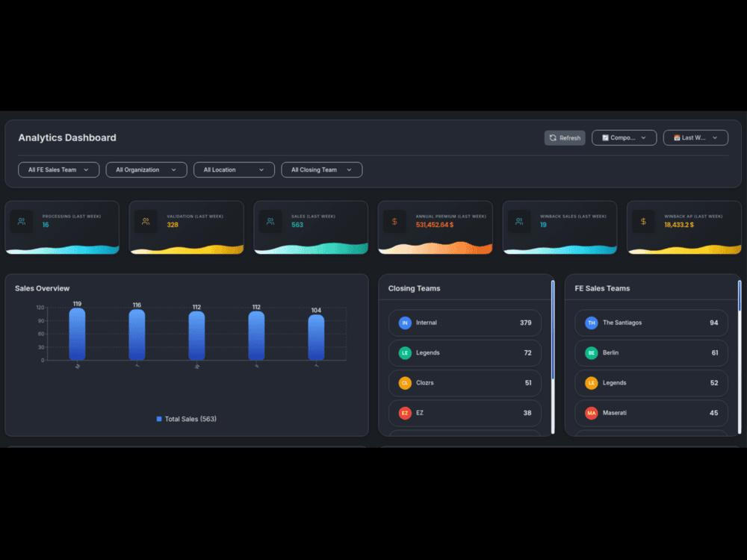Click the TH avatar for The Santiagos
The width and height of the screenshot is (747, 560).
point(591,323)
